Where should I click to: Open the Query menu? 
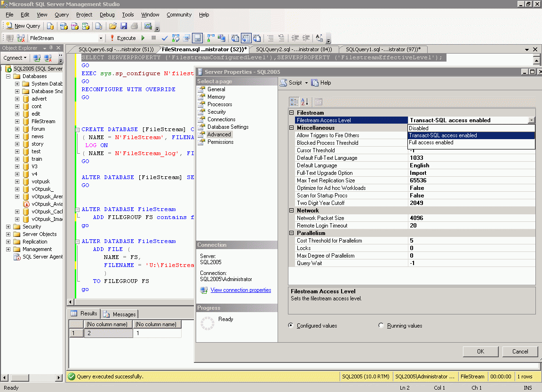(62, 15)
